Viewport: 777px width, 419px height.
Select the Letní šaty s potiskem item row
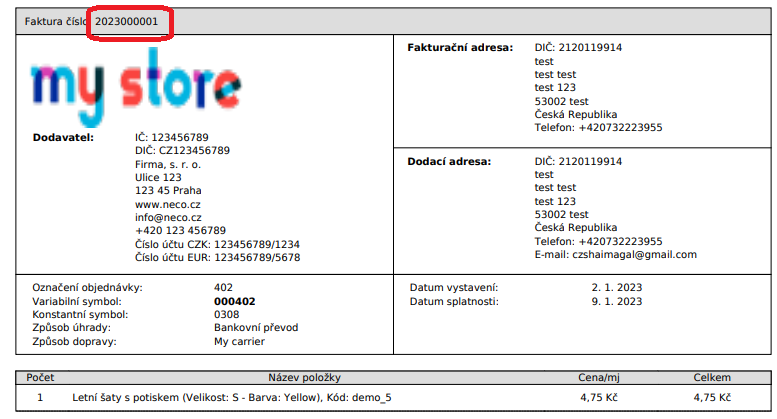point(232,397)
